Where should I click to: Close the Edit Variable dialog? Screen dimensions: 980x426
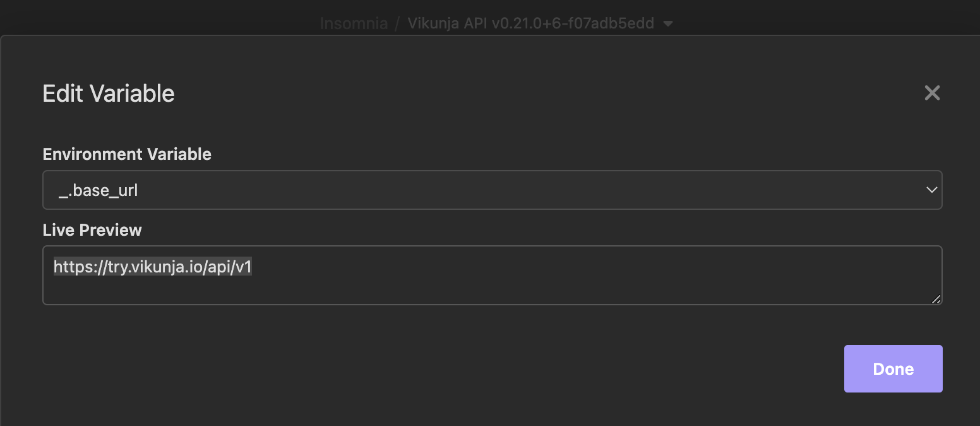click(932, 94)
